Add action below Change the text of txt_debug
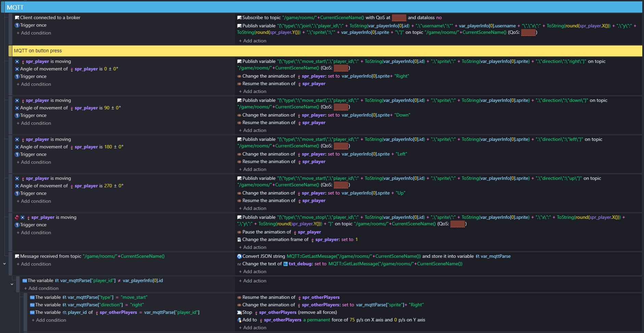 coord(253,272)
